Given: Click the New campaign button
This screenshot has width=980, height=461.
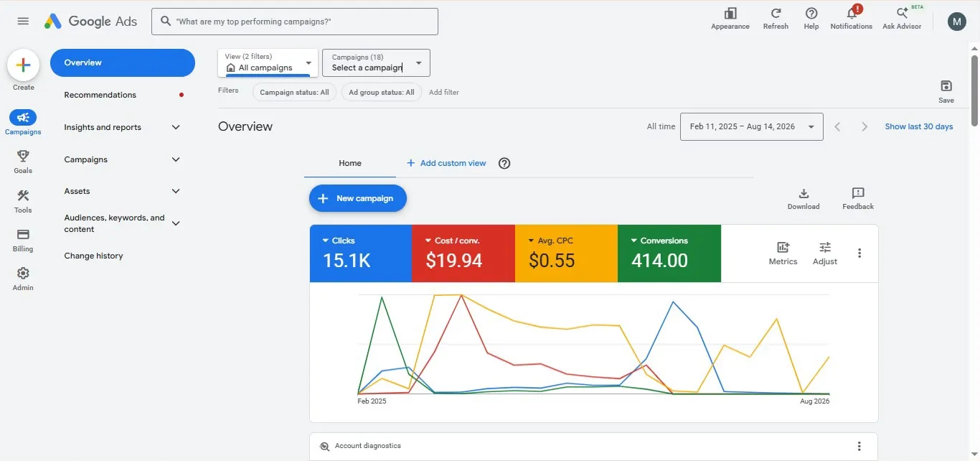Looking at the screenshot, I should click(358, 198).
